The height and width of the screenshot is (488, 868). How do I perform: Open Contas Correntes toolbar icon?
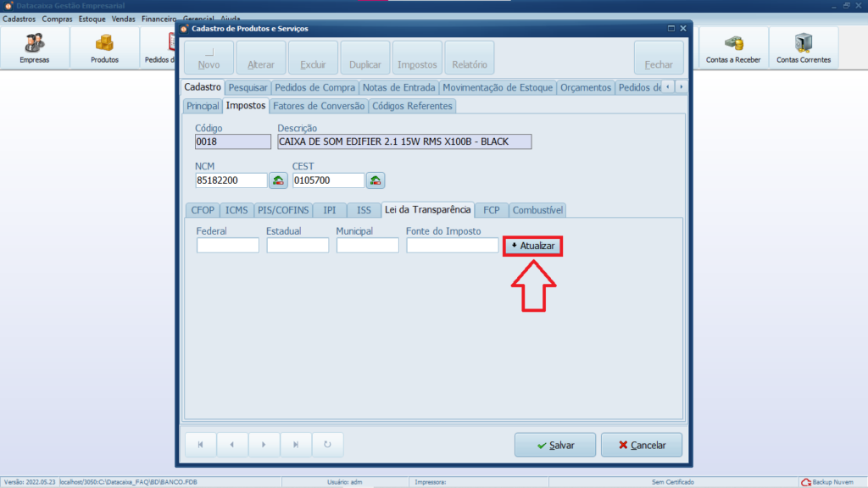(x=803, y=48)
